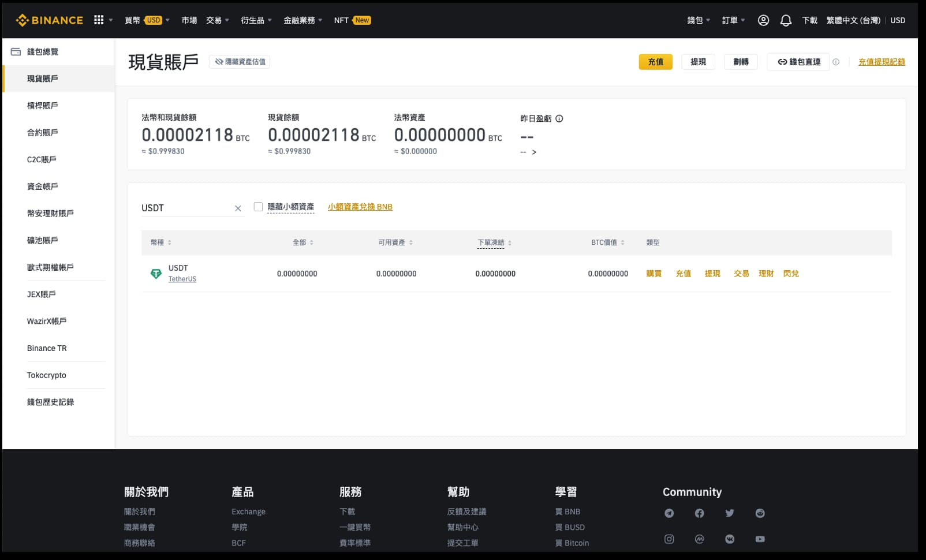Screen dimensions: 926x560
Task: Open the 買幣 USD dropdown
Action: tap(145, 20)
